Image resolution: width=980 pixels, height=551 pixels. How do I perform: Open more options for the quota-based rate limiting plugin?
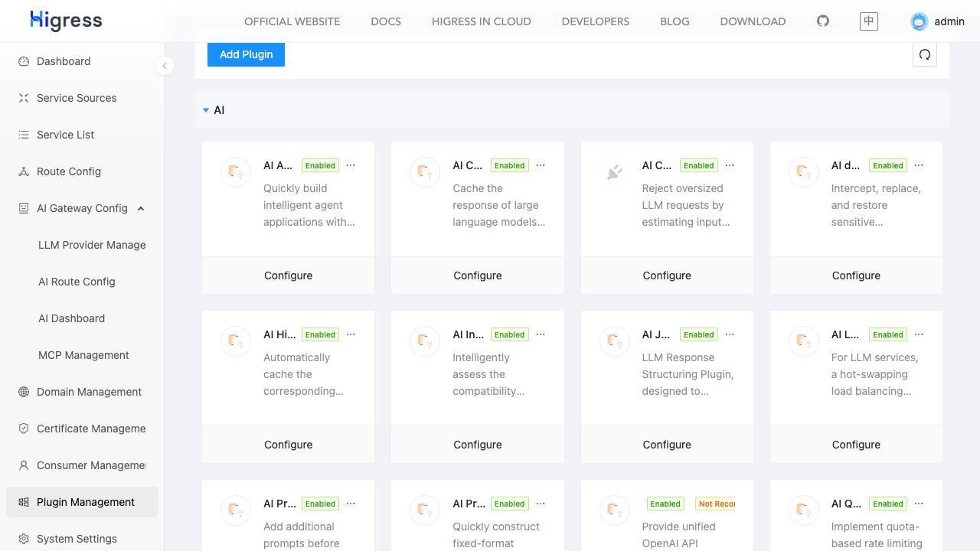(919, 504)
